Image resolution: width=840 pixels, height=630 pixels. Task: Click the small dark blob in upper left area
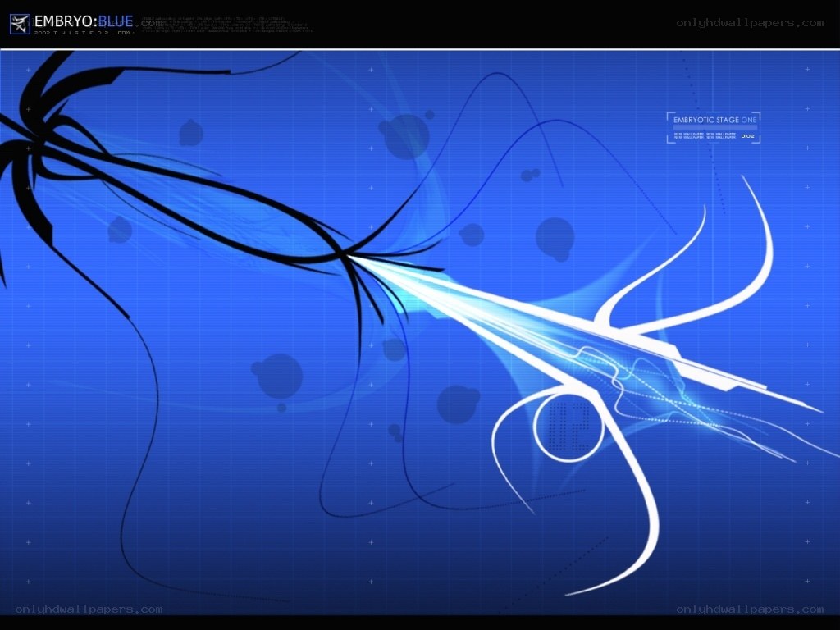point(190,133)
